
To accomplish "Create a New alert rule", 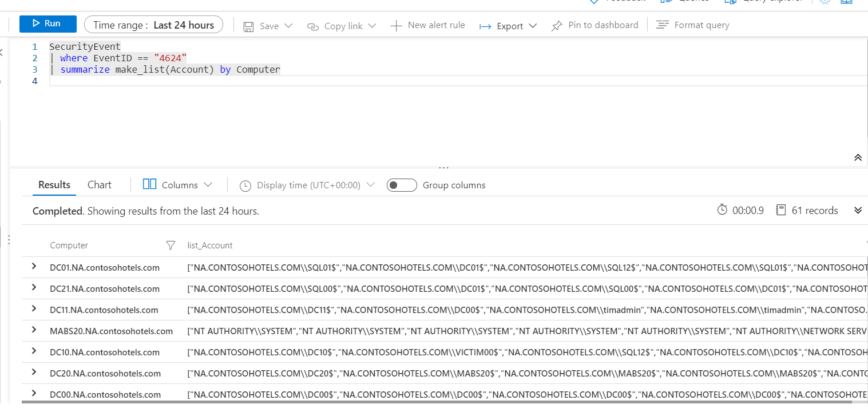I will point(427,25).
